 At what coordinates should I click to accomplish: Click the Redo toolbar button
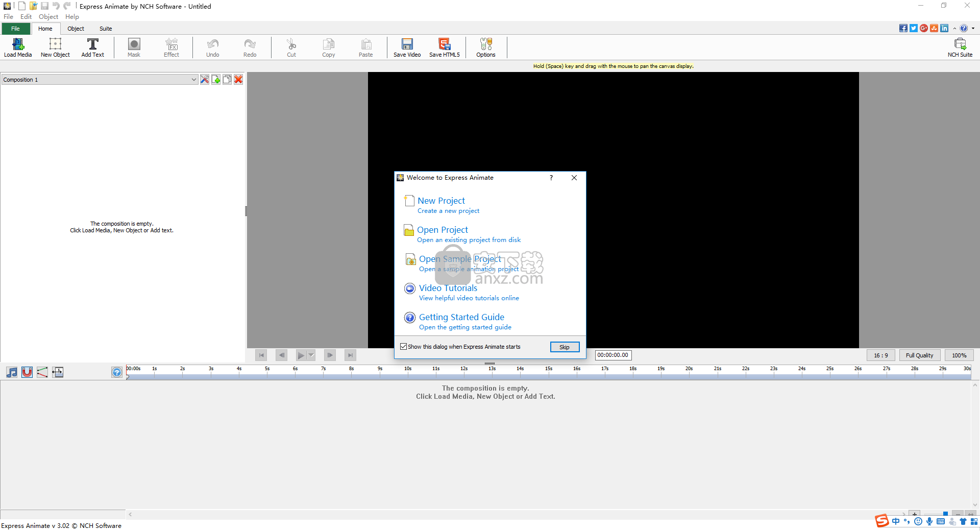tap(250, 47)
